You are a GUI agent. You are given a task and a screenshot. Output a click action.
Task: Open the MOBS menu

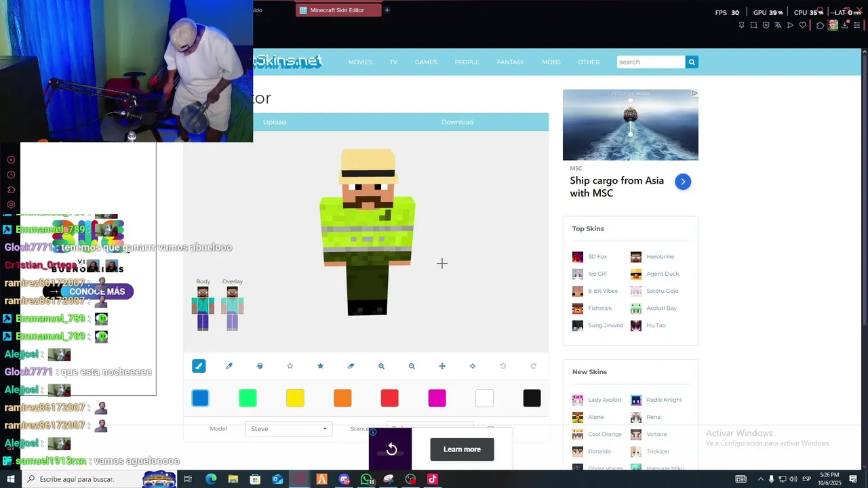coord(551,62)
